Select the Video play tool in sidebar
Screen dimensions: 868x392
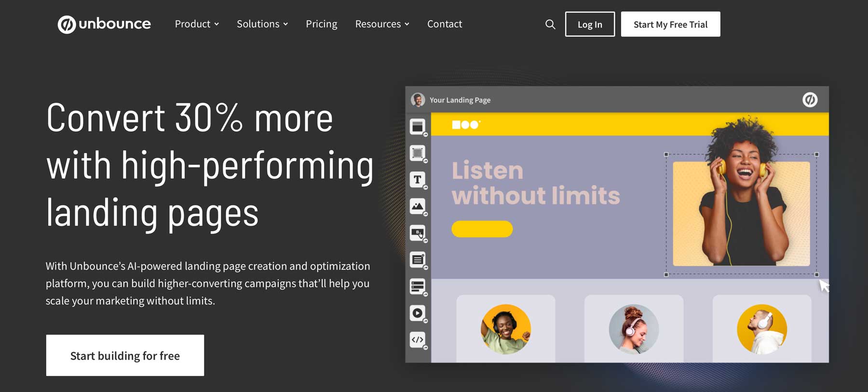point(418,313)
